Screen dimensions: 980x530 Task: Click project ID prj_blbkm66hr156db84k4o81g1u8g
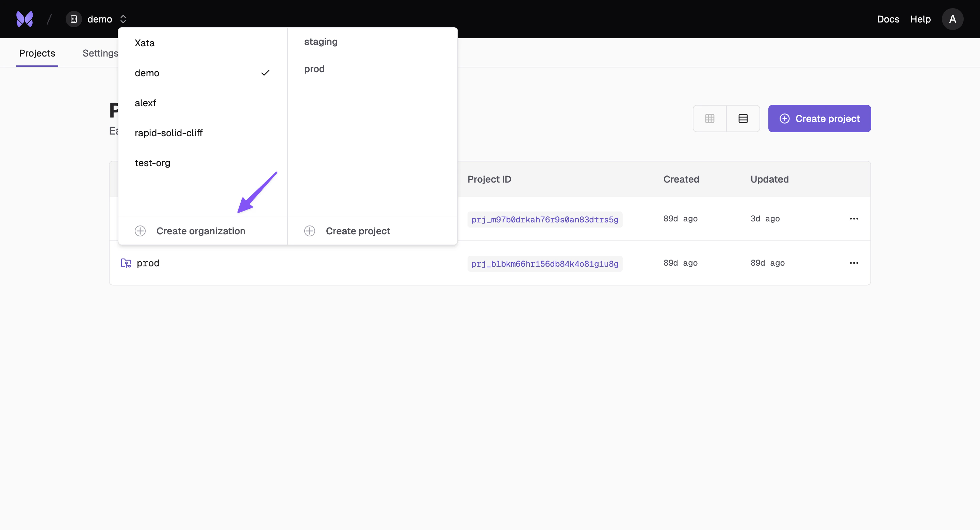(x=544, y=263)
